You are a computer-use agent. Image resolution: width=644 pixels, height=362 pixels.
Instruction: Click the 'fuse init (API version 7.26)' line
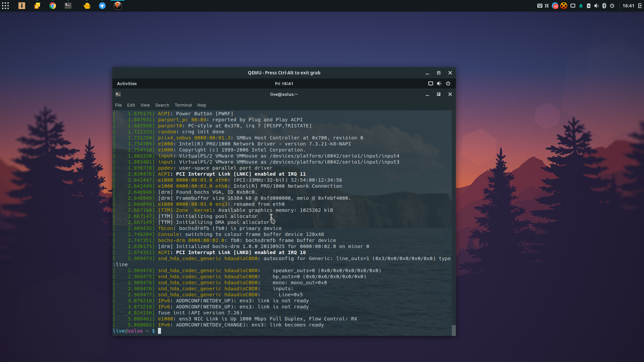click(200, 313)
